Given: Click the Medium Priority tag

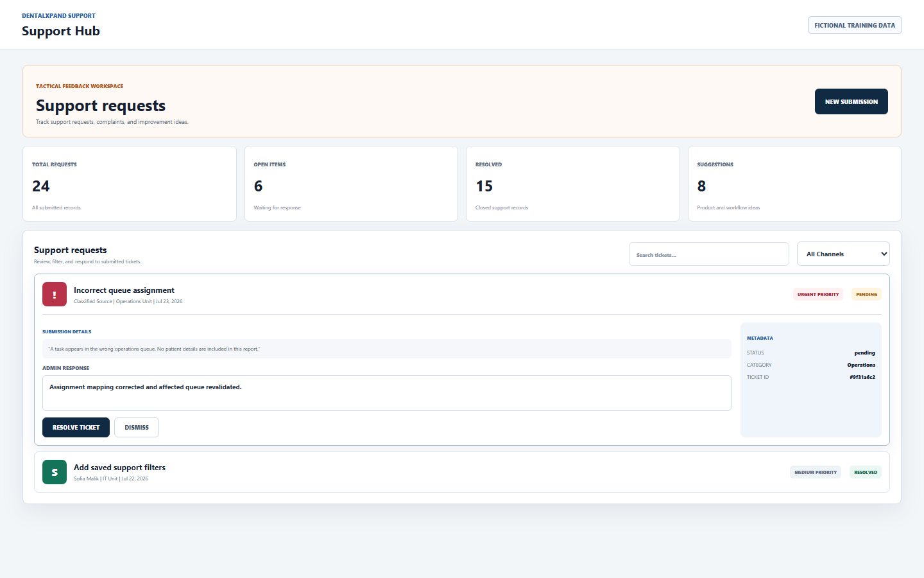Looking at the screenshot, I should coord(816,472).
